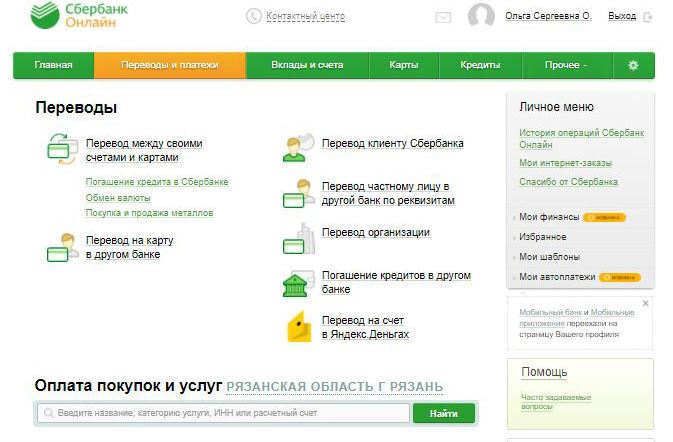Click the contact center phone icon

tap(254, 16)
